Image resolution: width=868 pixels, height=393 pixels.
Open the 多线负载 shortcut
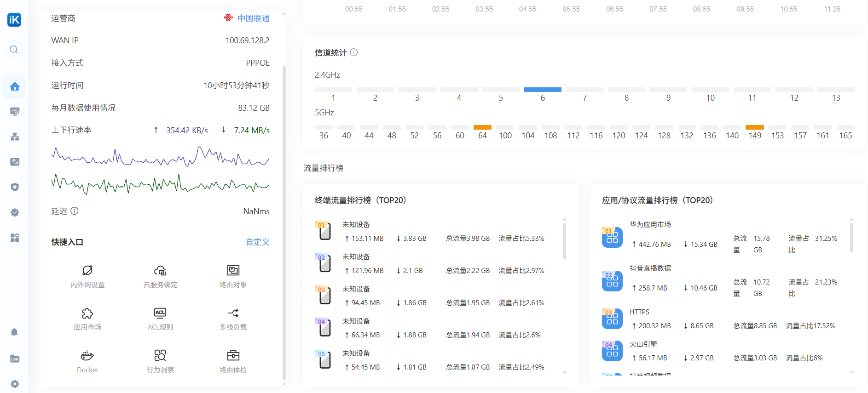pos(233,319)
